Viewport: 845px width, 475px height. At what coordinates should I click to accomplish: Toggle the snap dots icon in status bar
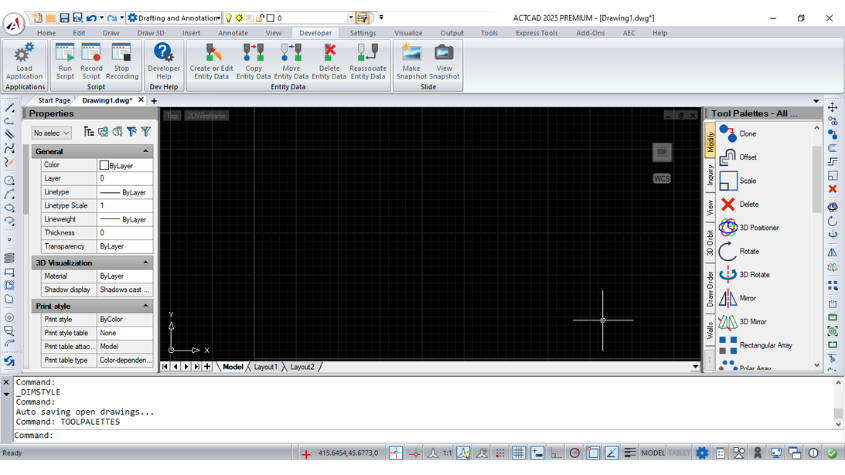point(500,453)
